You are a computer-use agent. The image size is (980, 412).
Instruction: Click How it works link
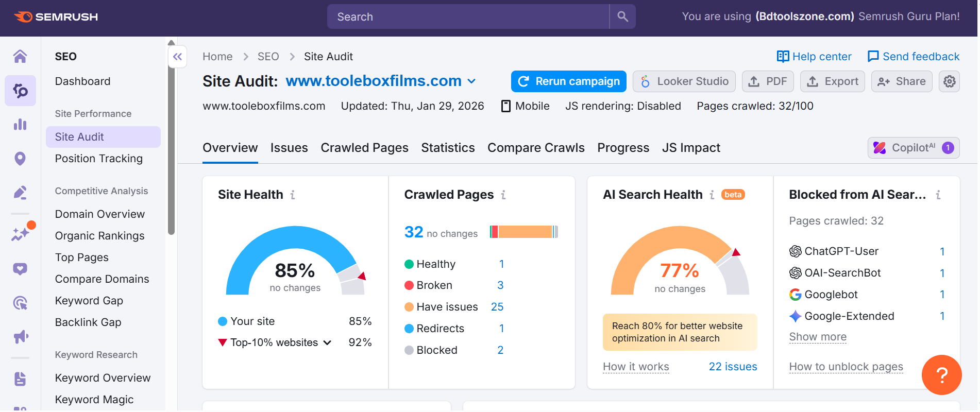pyautogui.click(x=636, y=367)
